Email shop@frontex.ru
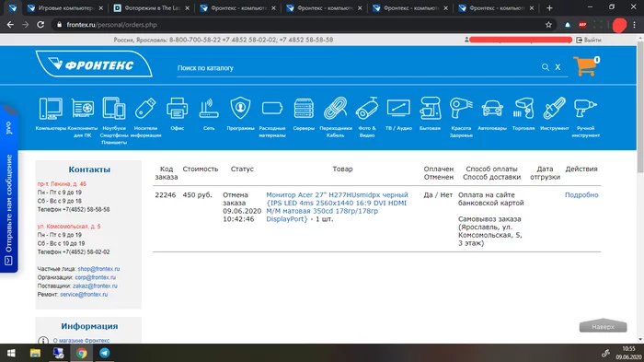Image resolution: width=644 pixels, height=362 pixels. pos(99,269)
